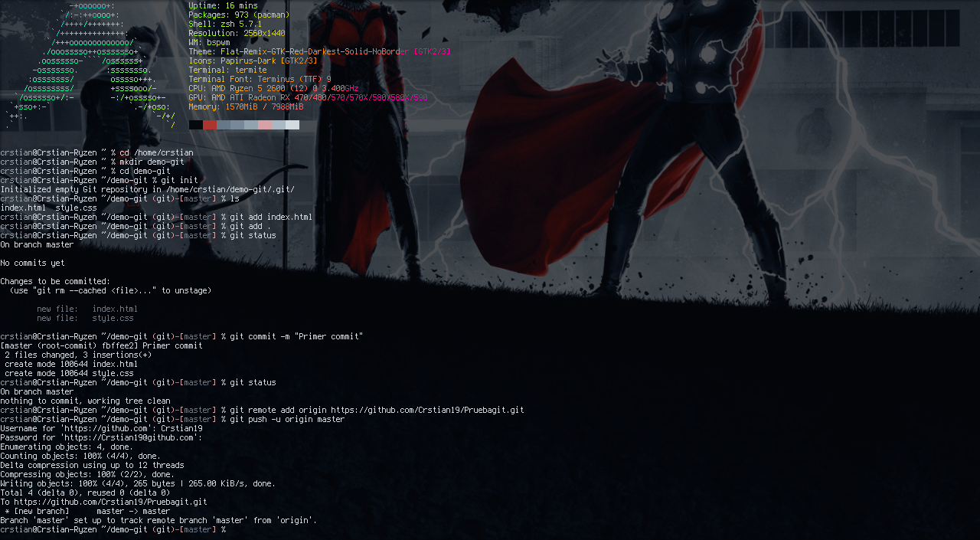This screenshot has width=980, height=540.
Task: Click the GitHub URL in git remote add command
Action: [x=427, y=411]
